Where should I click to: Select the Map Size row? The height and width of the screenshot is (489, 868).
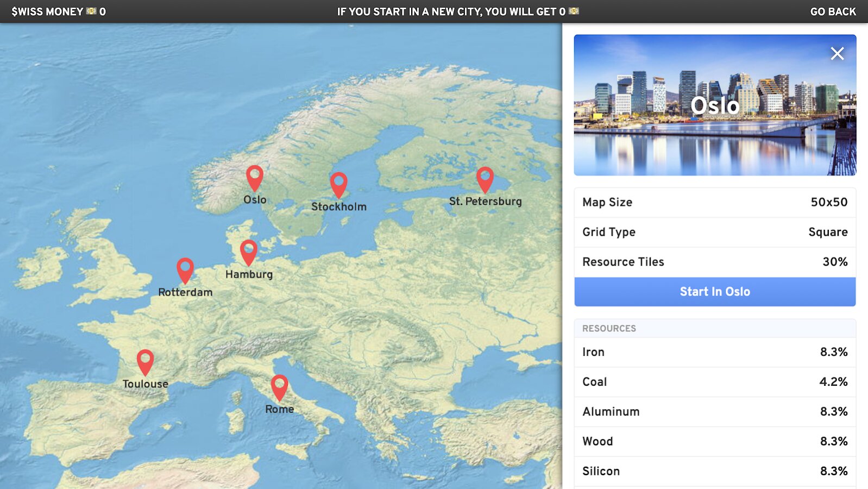tap(715, 202)
